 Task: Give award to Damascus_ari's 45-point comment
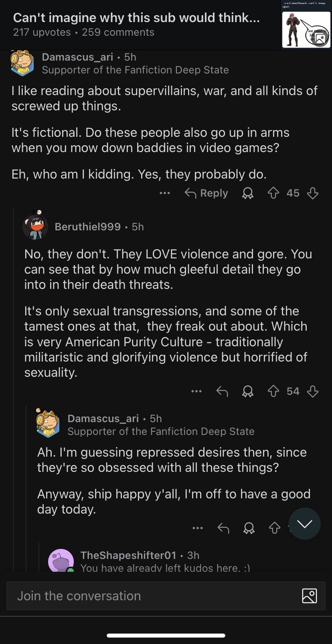pos(248,193)
